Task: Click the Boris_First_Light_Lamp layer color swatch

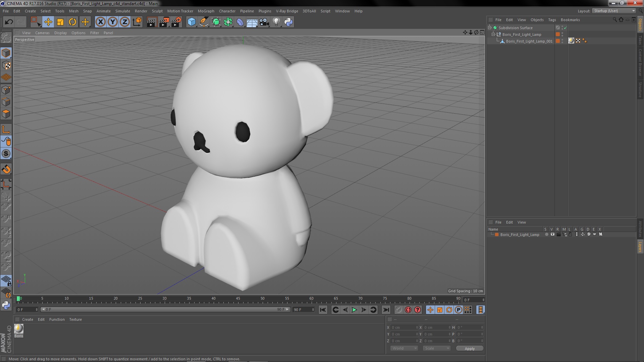Action: click(x=497, y=235)
